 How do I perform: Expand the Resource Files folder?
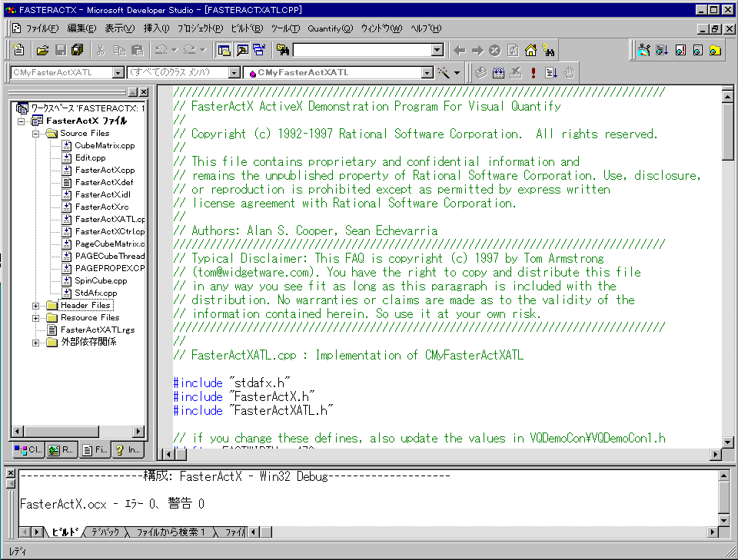pos(36,318)
